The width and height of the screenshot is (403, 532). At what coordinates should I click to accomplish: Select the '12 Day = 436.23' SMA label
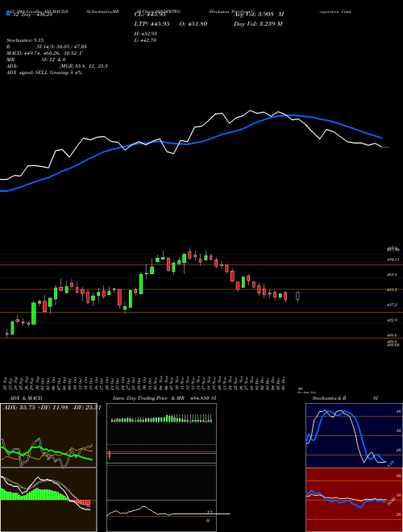pyautogui.click(x=31, y=15)
